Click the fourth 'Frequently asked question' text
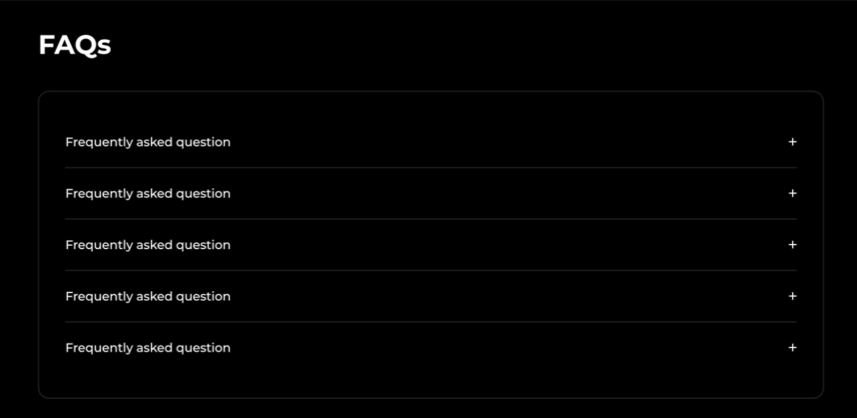This screenshot has width=857, height=418. click(148, 296)
